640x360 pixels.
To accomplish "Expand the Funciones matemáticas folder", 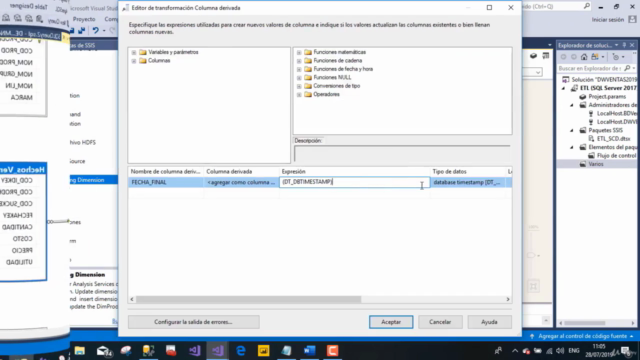I will pos(299,52).
